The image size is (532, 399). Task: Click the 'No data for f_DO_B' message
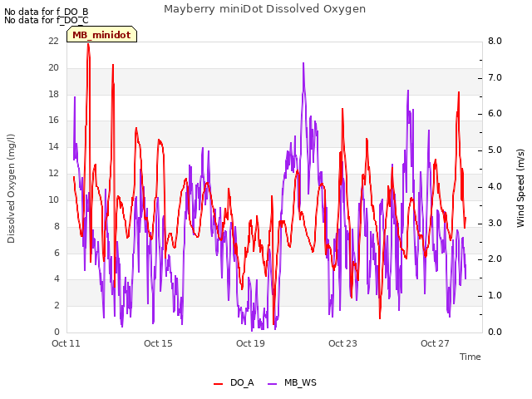point(47,12)
